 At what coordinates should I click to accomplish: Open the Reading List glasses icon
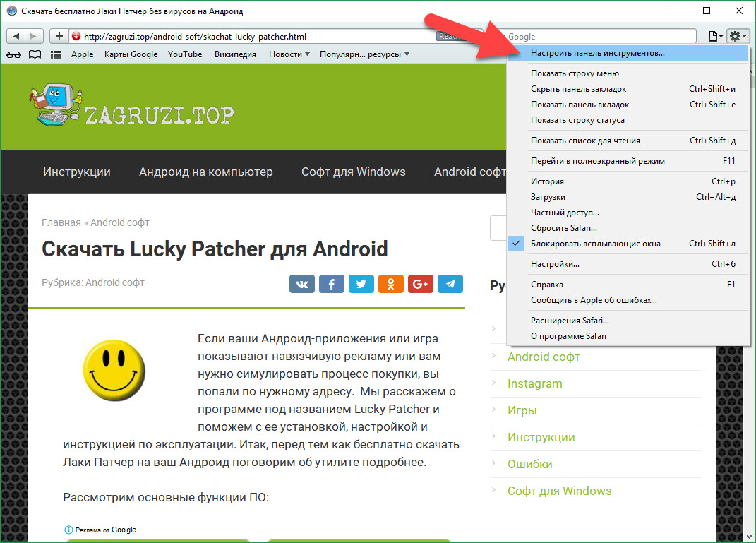[x=13, y=54]
